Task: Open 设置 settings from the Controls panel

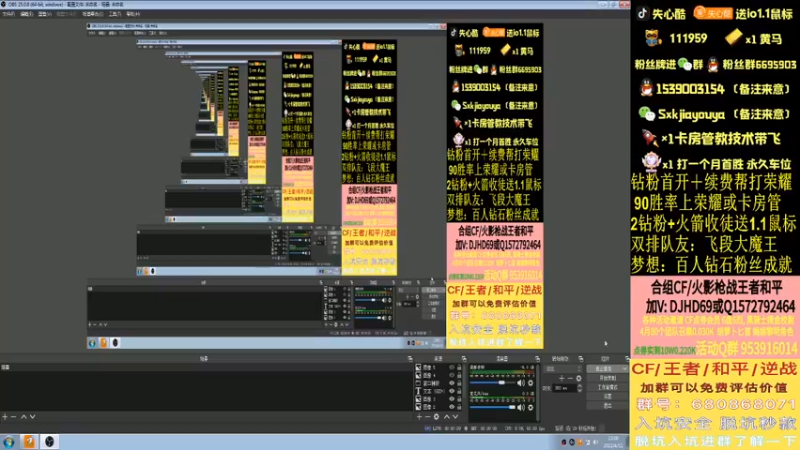Action: coord(607,396)
